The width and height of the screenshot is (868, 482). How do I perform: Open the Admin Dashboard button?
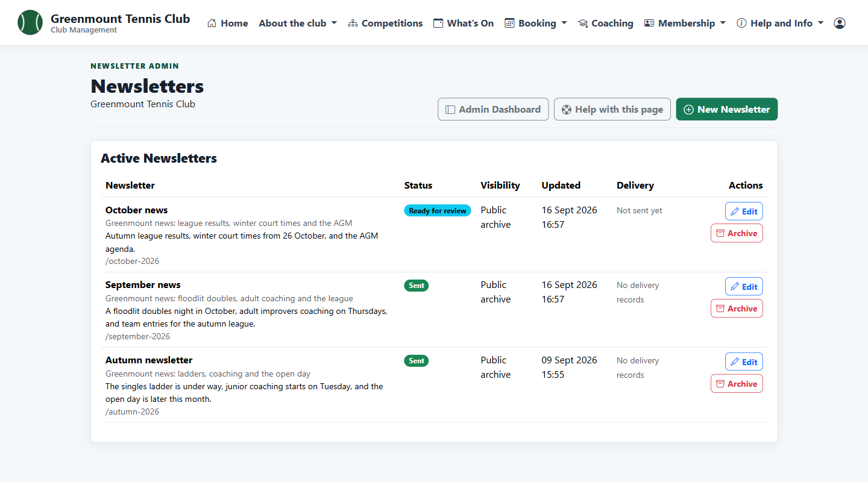tap(493, 110)
